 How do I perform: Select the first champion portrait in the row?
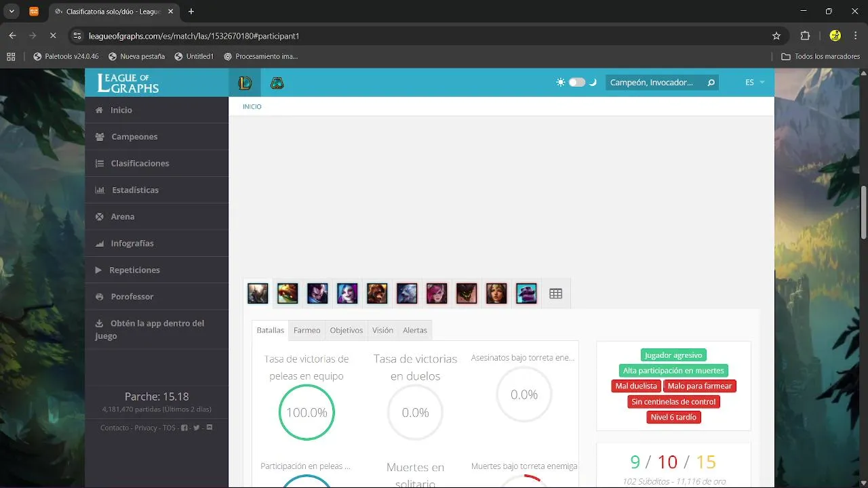(x=258, y=293)
